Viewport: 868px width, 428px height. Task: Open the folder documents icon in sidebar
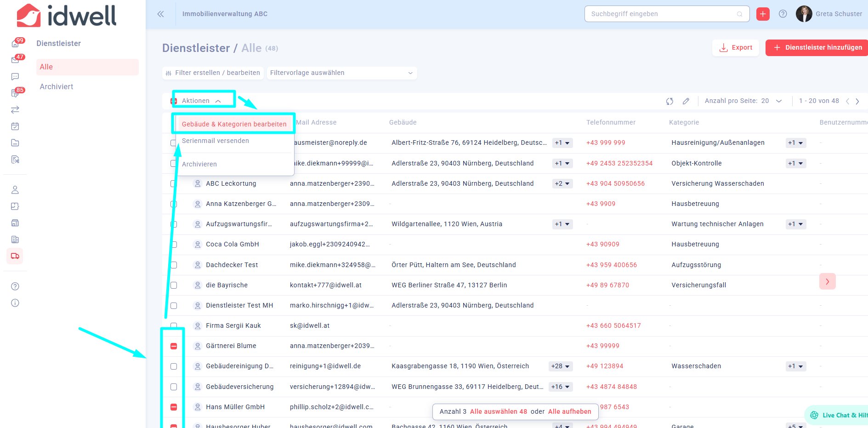click(15, 143)
